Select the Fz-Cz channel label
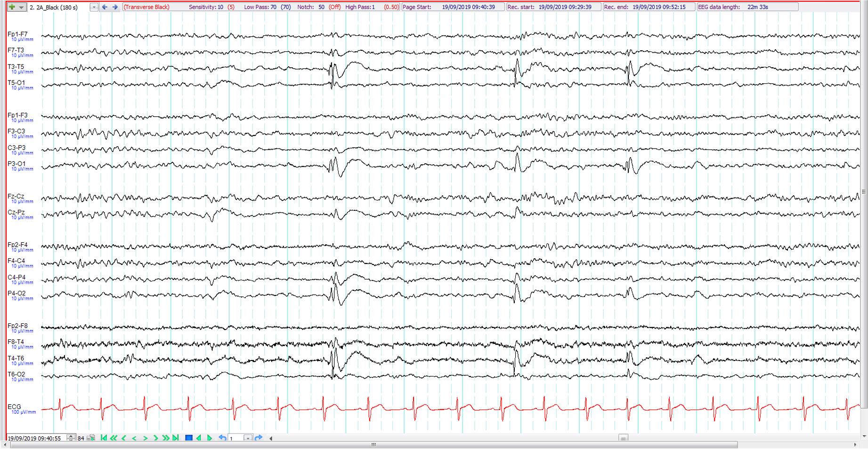Screen dimensions: 868x449 (16, 196)
